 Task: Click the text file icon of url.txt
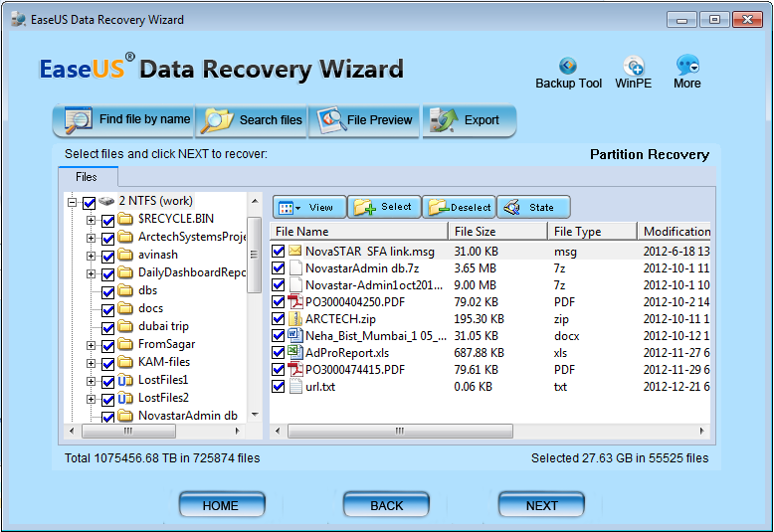[295, 386]
